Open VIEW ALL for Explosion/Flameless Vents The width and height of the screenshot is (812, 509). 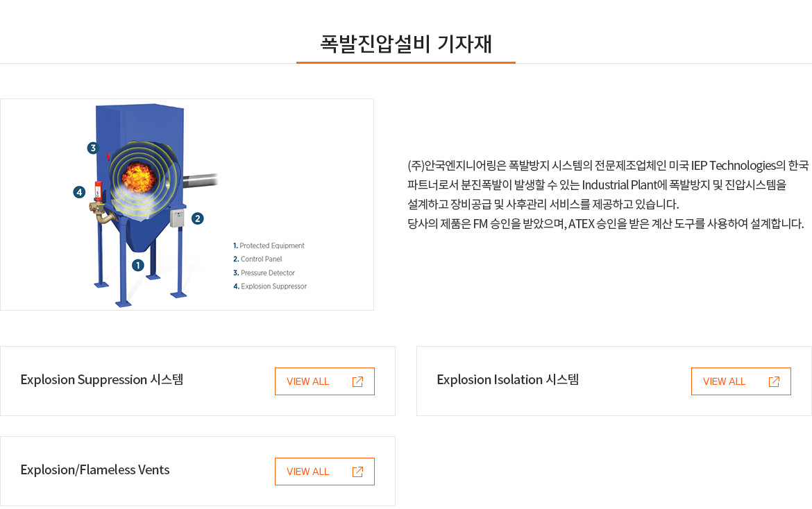pos(325,472)
